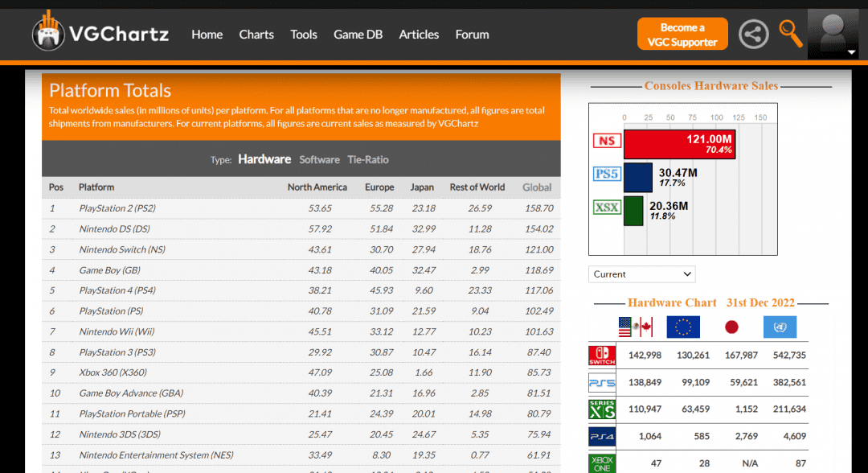Open the Tools menu

[x=303, y=35]
